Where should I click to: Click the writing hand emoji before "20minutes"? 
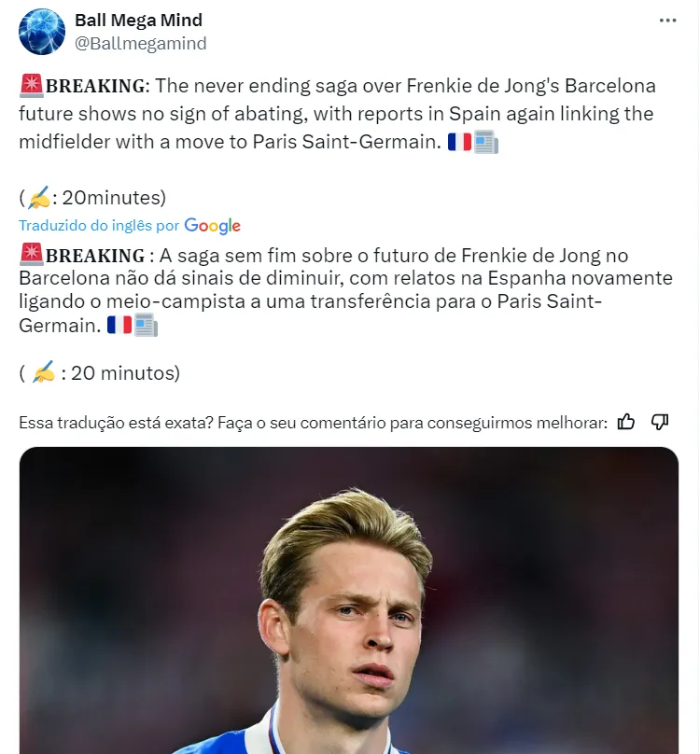point(39,198)
